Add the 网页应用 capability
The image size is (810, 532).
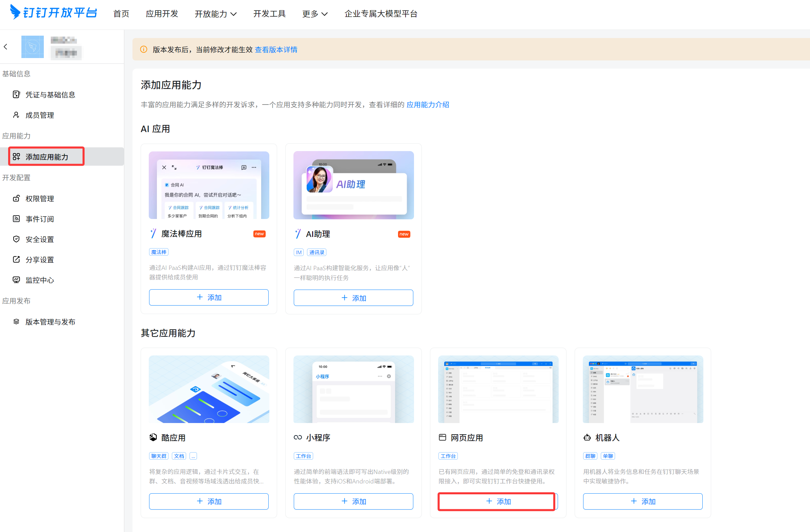click(498, 501)
